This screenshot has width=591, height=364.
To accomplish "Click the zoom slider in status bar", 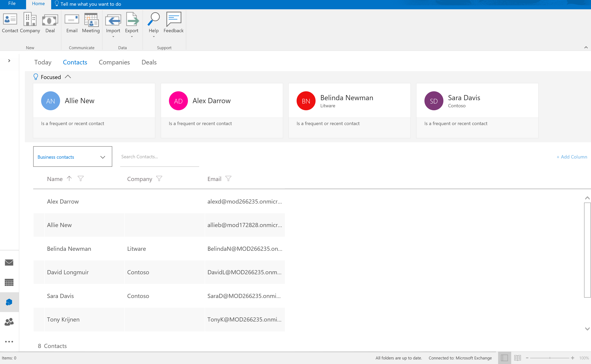I will 550,358.
